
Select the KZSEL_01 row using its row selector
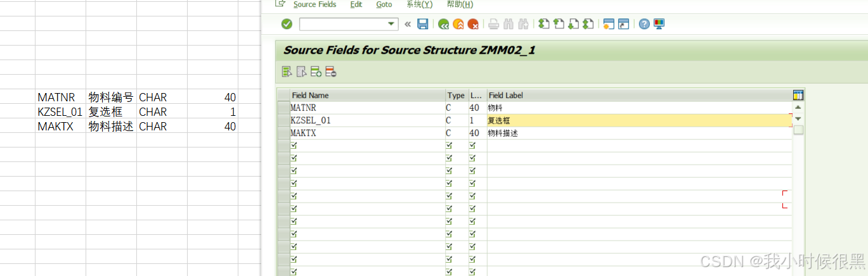(283, 120)
